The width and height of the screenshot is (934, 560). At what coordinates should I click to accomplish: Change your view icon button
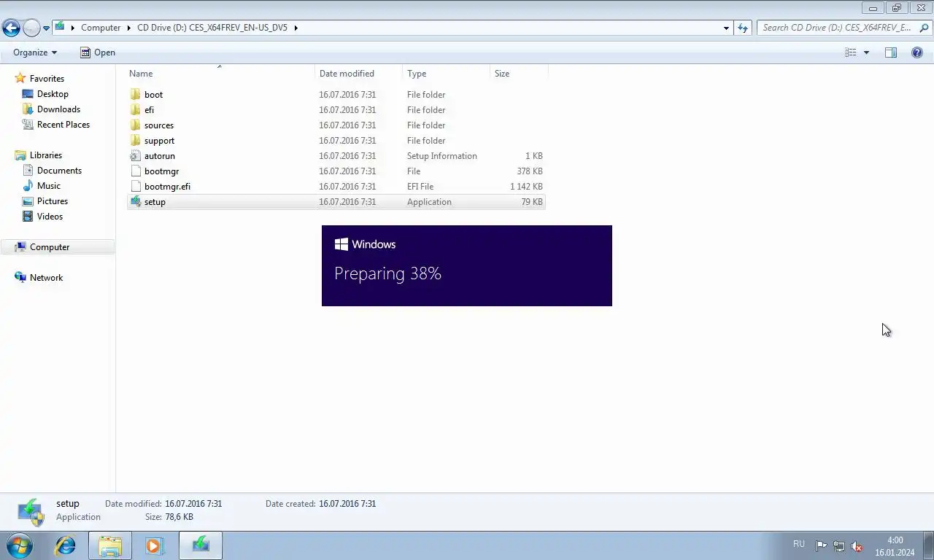pyautogui.click(x=850, y=52)
